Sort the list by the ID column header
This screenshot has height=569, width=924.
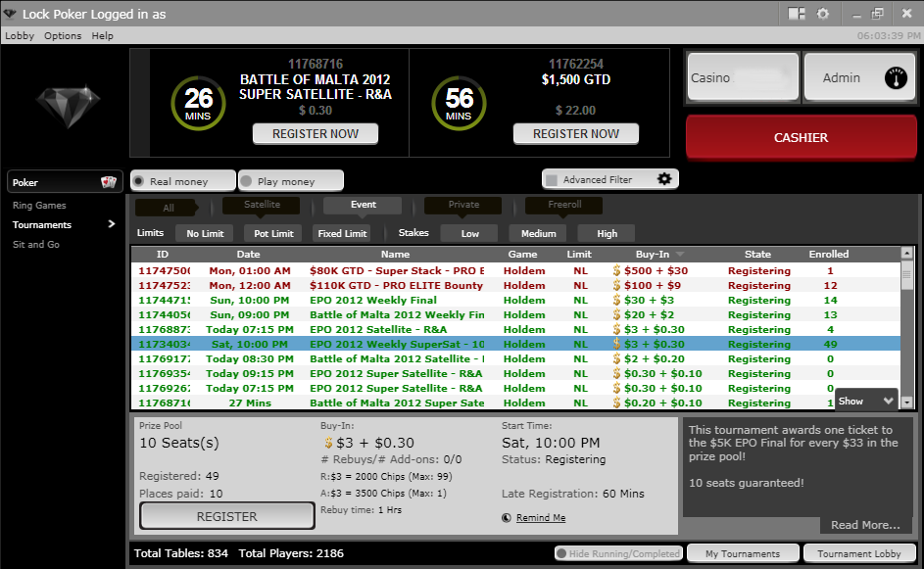[x=163, y=254]
